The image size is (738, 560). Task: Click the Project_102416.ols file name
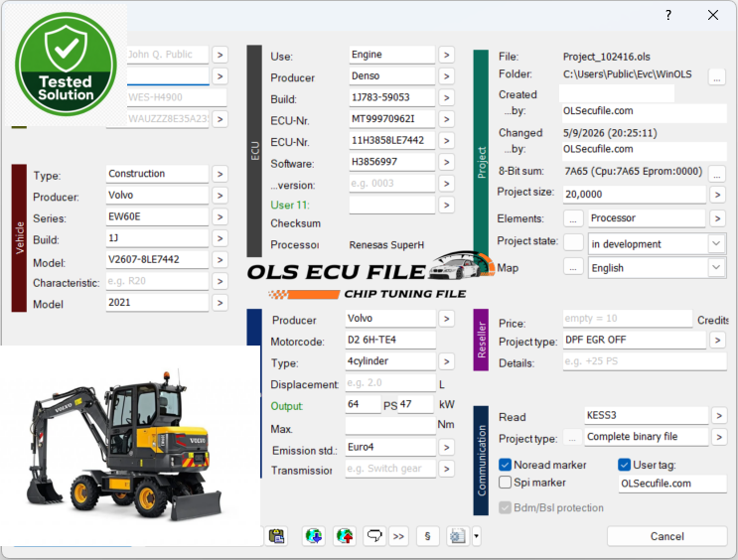point(606,57)
